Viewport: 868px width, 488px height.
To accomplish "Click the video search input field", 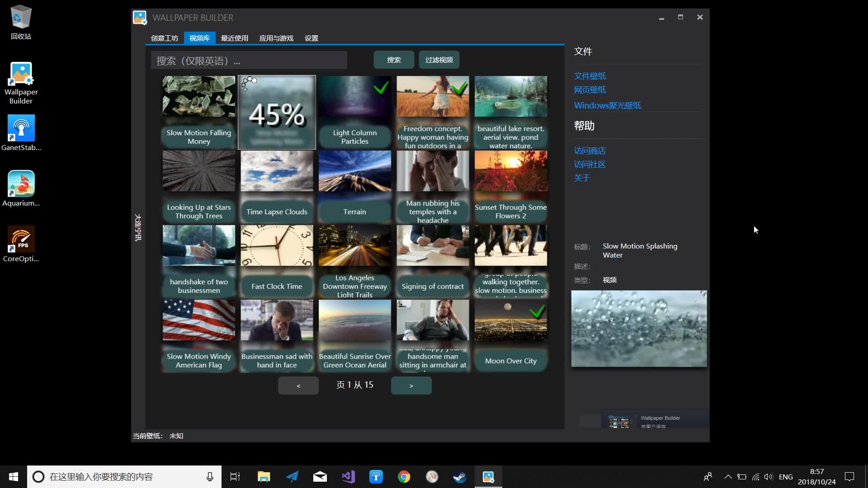I will pos(249,61).
